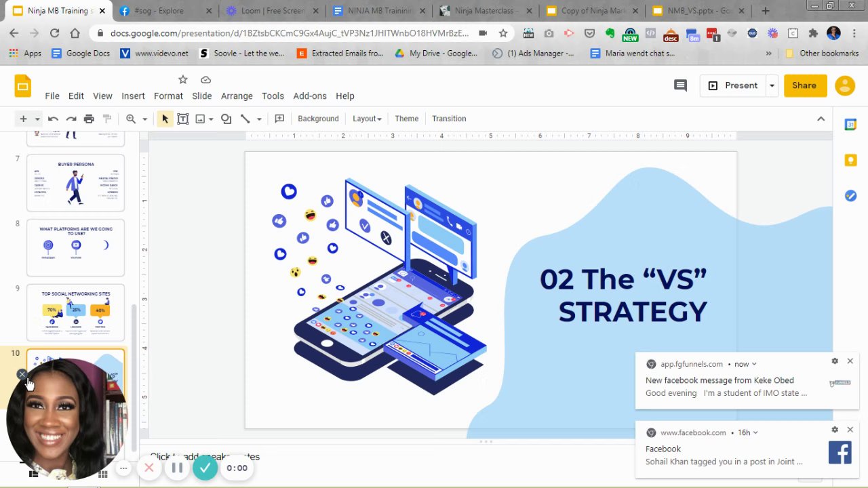The image size is (868, 488).
Task: Click the Google Slides home logo
Action: coord(23,86)
